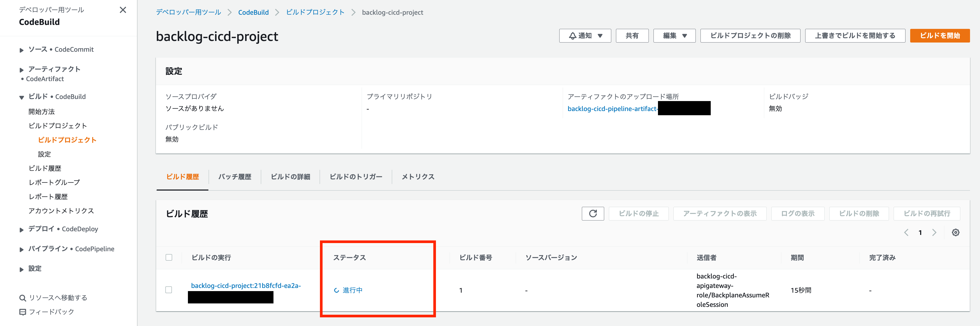Close the CodeBuild side navigation panel
This screenshot has height=326, width=980.
point(123,10)
